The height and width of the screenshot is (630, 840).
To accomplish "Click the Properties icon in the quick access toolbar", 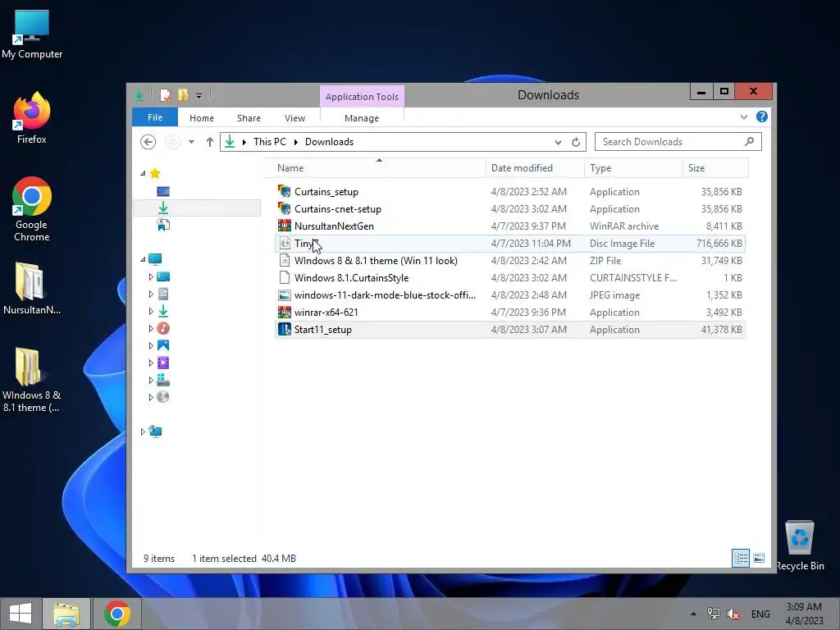I will (x=165, y=95).
